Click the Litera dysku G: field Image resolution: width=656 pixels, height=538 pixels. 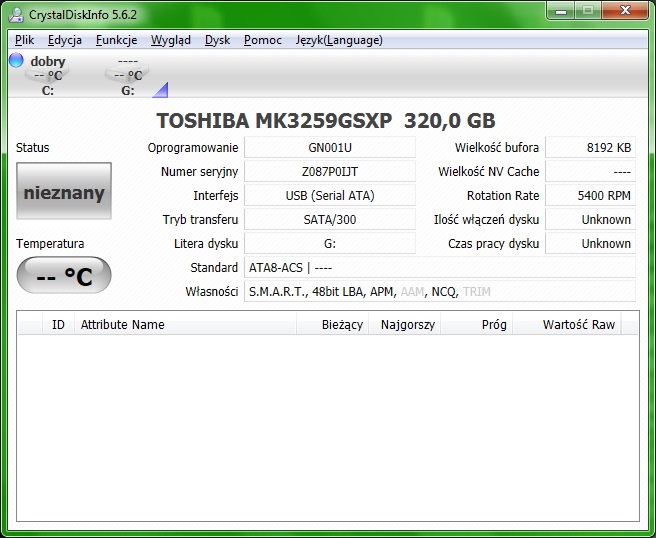click(330, 243)
